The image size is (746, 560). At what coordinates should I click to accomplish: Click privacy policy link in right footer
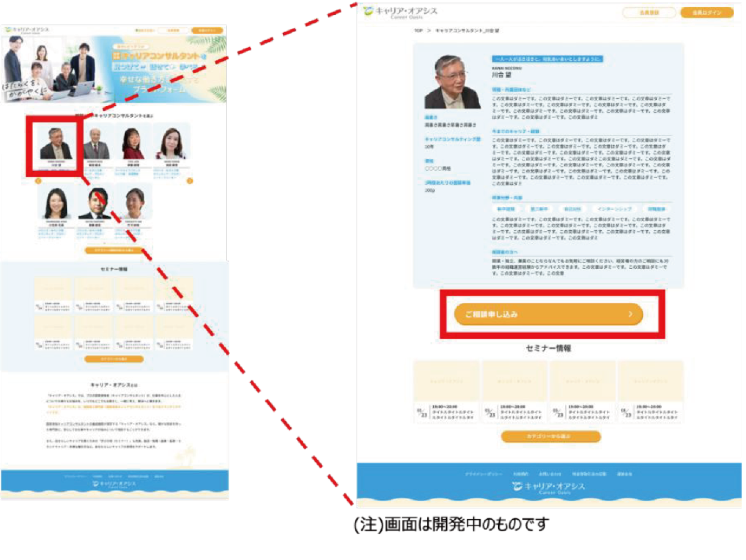[x=483, y=474]
